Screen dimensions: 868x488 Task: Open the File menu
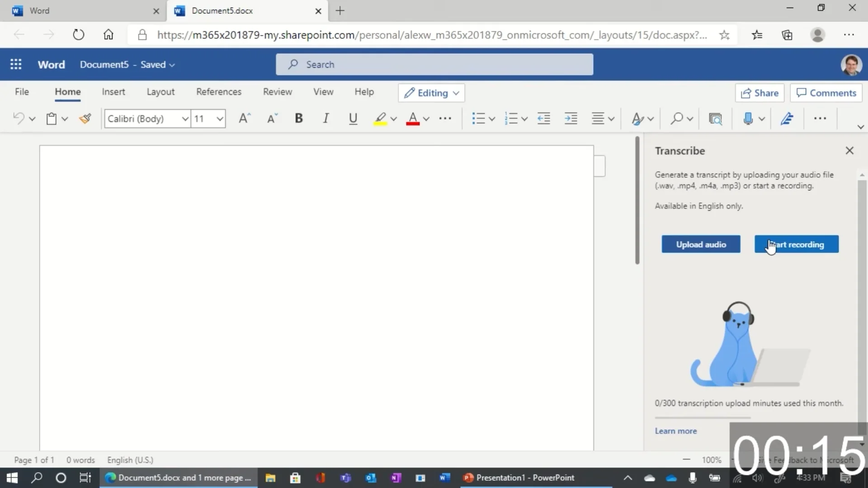point(22,92)
